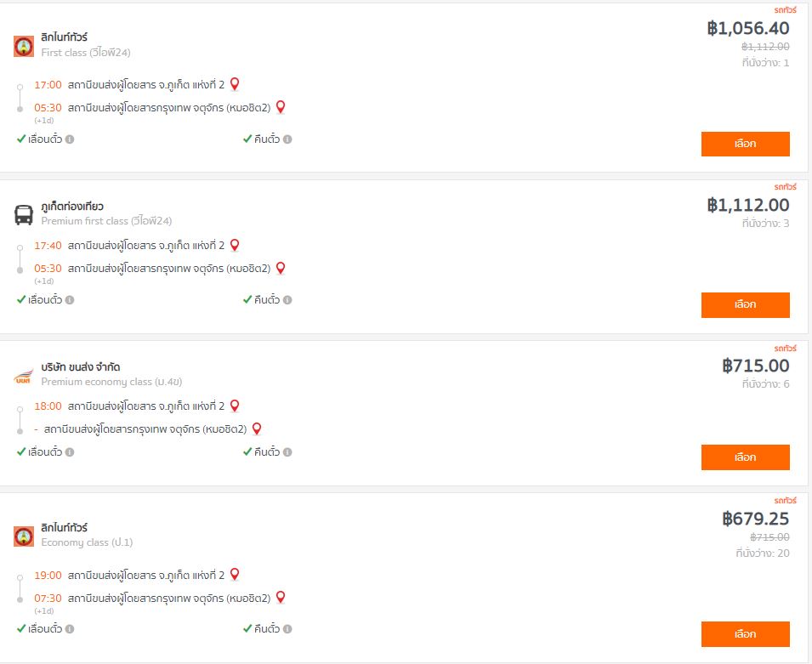
Task: Click the black bus icon of ภูเก็ตท่องเที่ยว
Action: pyautogui.click(x=24, y=214)
